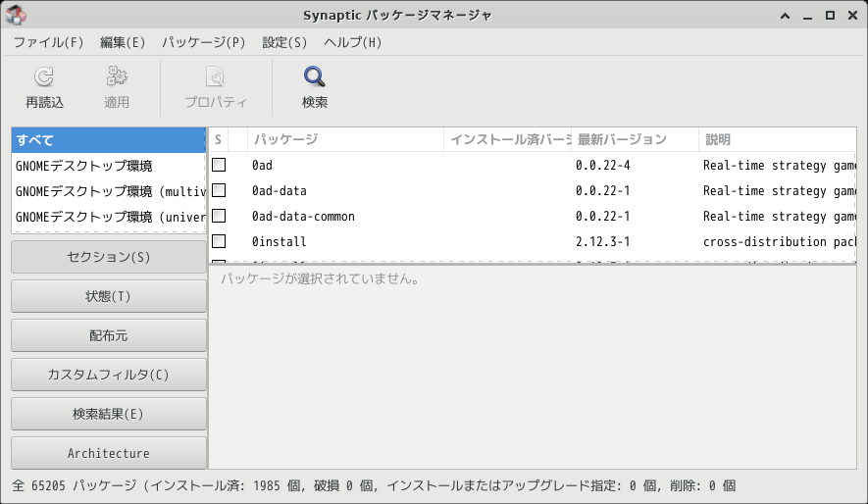Click the Synaptic app icon in title bar
The width and height of the screenshot is (868, 504).
click(x=16, y=15)
